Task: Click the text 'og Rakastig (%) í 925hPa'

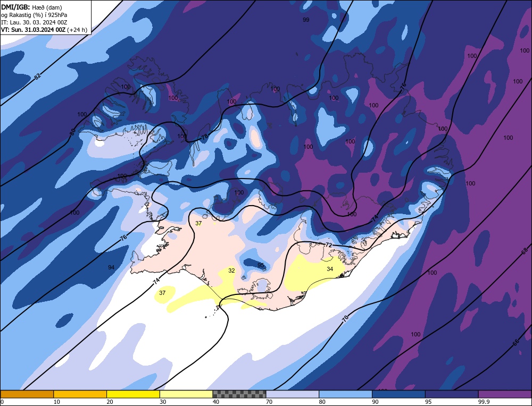Action: pos(34,15)
